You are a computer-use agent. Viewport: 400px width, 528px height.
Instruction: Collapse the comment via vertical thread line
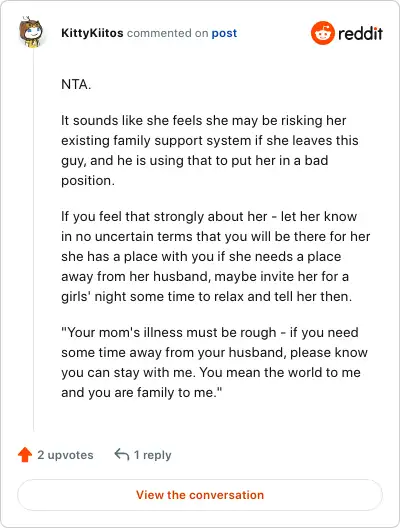tap(33, 239)
